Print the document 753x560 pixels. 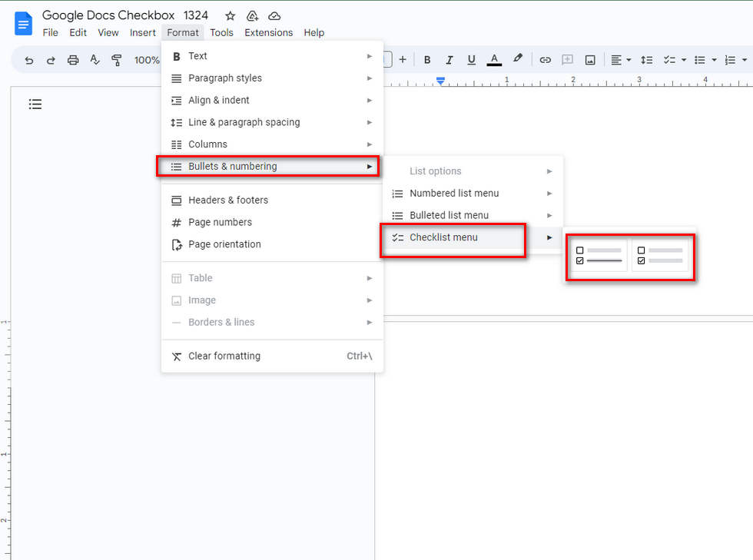click(x=72, y=60)
